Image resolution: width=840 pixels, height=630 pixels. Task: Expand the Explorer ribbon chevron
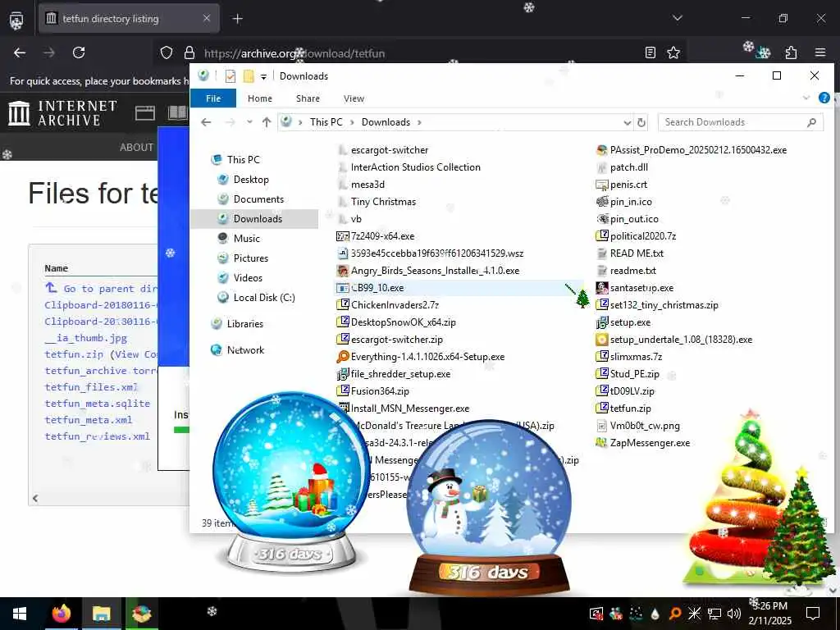pos(806,98)
